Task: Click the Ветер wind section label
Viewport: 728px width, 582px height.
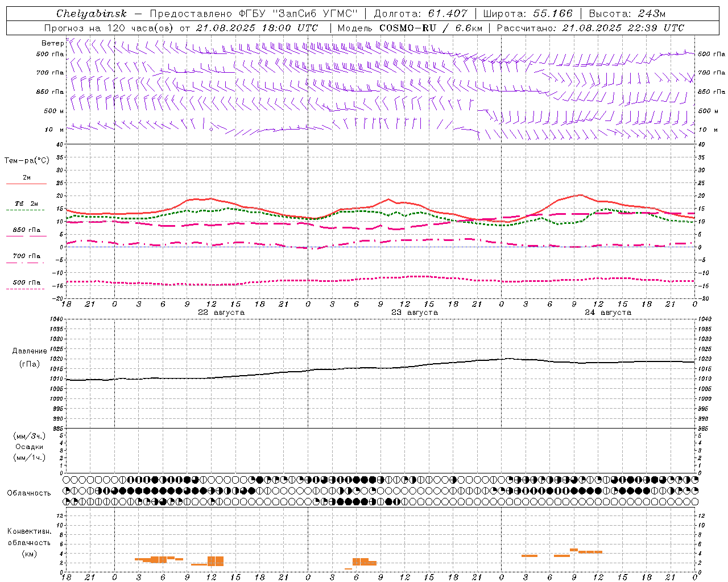Action: [52, 43]
